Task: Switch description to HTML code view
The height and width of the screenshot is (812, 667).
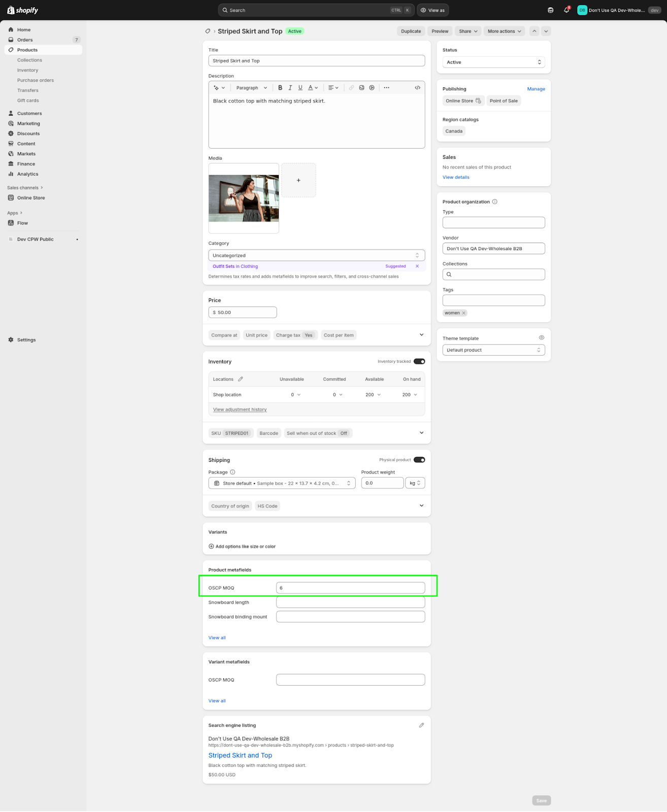Action: coord(417,88)
